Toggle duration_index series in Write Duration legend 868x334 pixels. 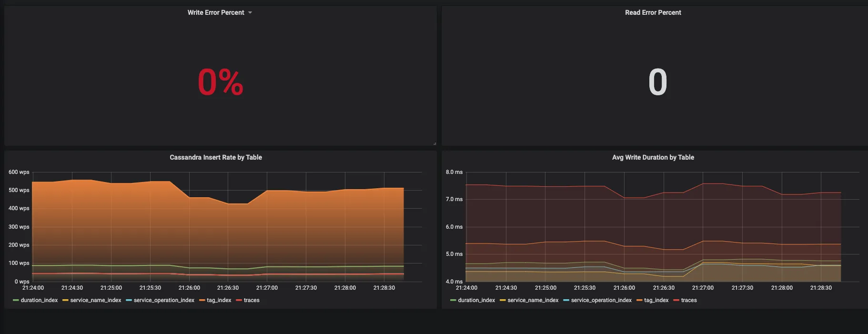point(476,300)
